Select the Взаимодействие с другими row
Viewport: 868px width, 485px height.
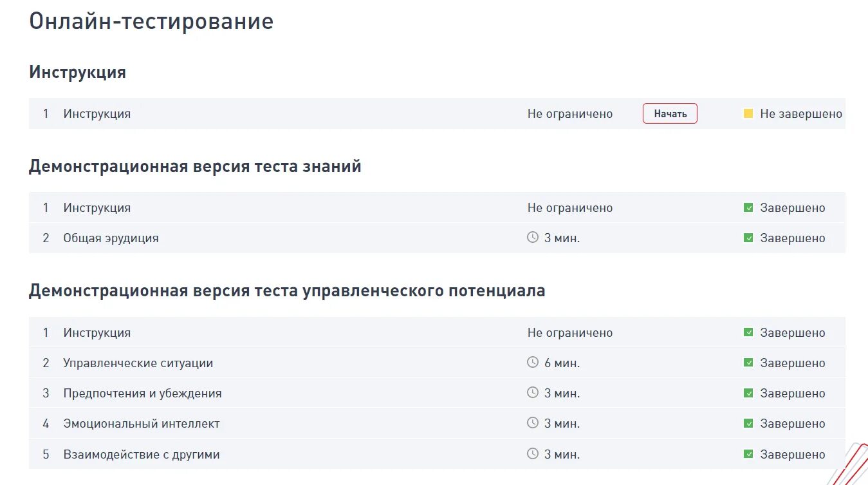(x=437, y=454)
